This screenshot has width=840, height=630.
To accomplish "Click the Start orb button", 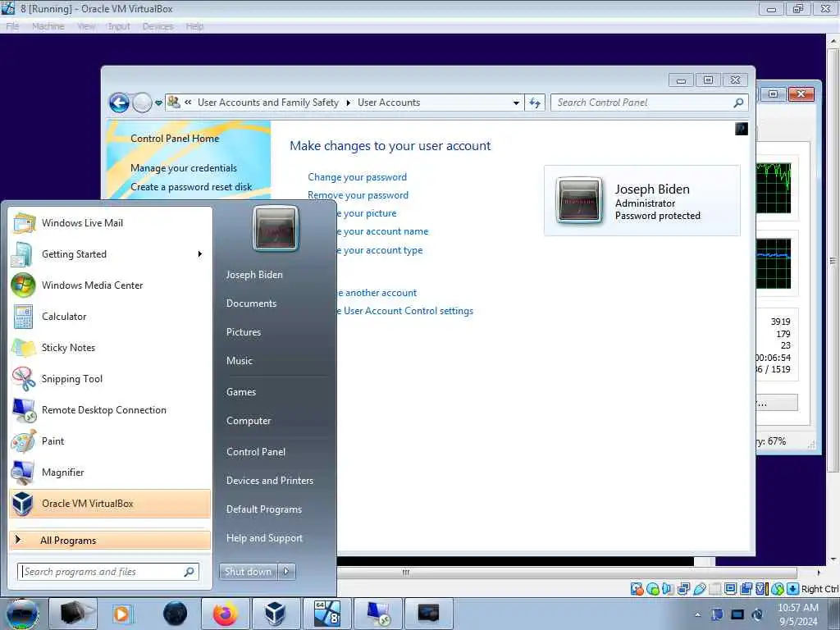I will [x=22, y=614].
